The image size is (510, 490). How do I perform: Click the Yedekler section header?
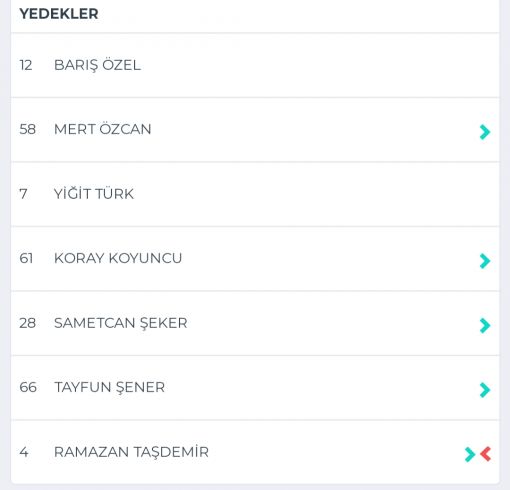pos(59,14)
